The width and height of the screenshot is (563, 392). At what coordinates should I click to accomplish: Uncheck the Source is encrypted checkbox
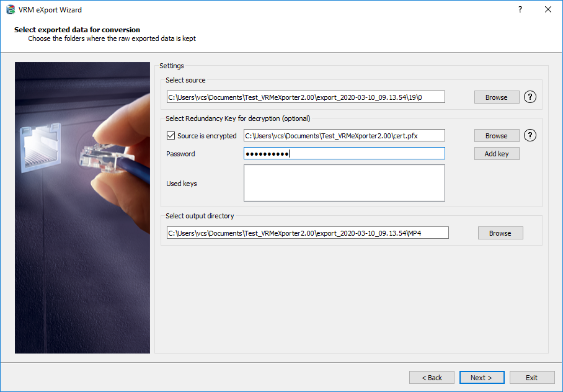pos(171,136)
